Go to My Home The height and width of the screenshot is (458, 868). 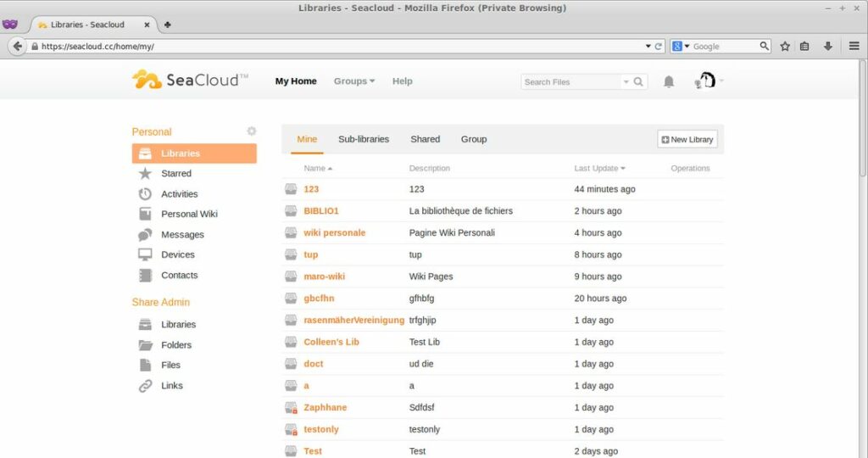pyautogui.click(x=296, y=81)
